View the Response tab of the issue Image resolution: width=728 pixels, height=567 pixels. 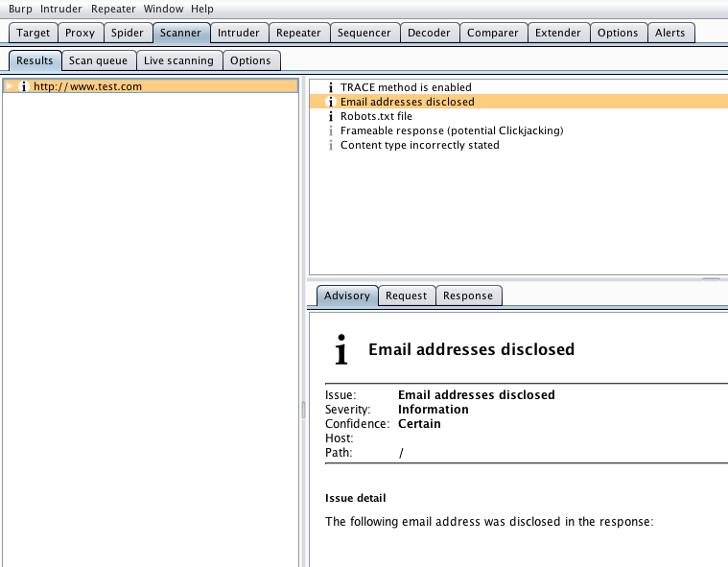[x=468, y=295]
